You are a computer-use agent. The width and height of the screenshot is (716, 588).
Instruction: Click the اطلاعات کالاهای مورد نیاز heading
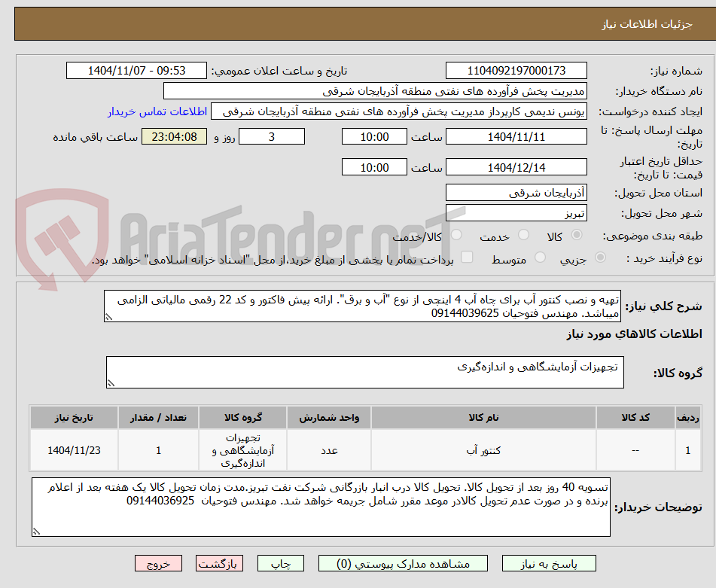click(634, 334)
